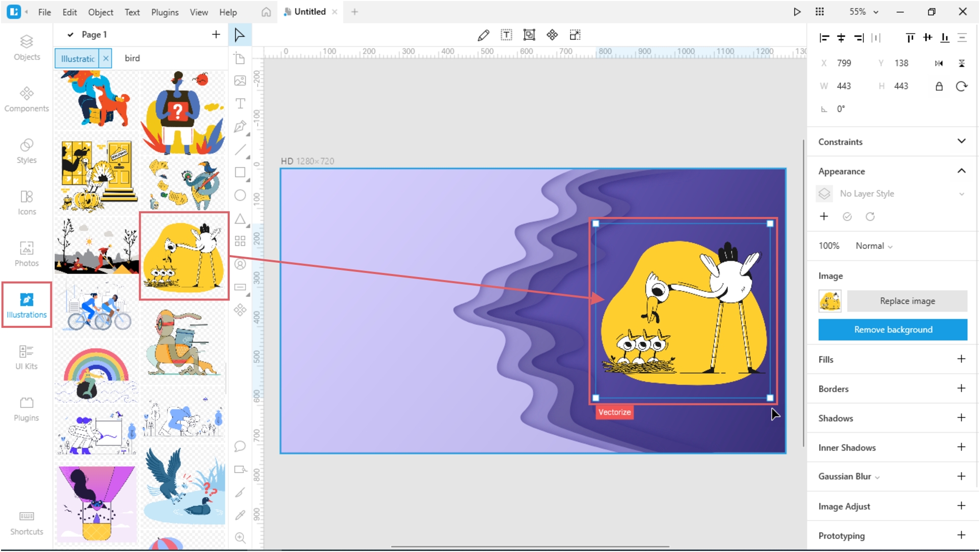Open the Shortcuts panel
Viewport: 980px width, 552px height.
(x=26, y=523)
